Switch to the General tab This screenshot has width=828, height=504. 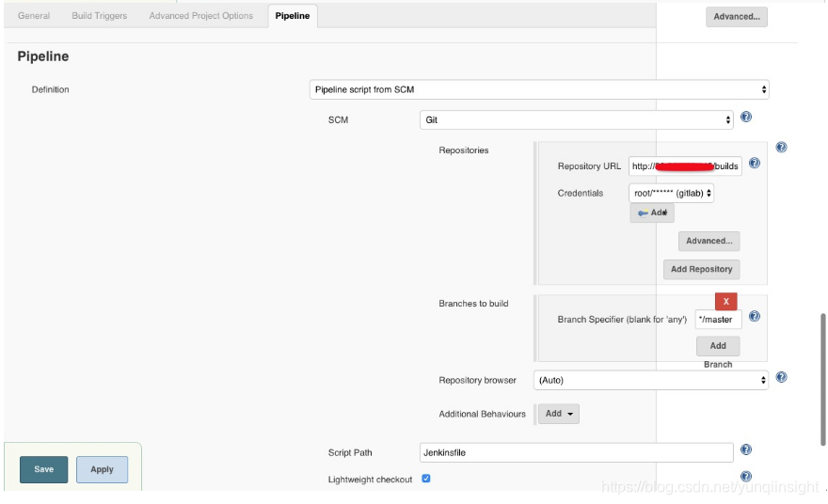34,16
